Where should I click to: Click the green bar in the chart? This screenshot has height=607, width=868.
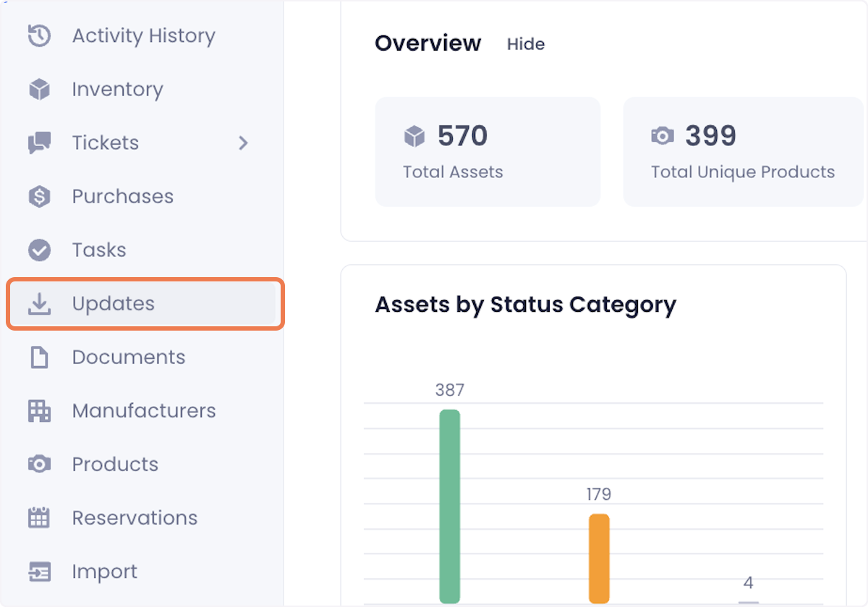click(450, 506)
